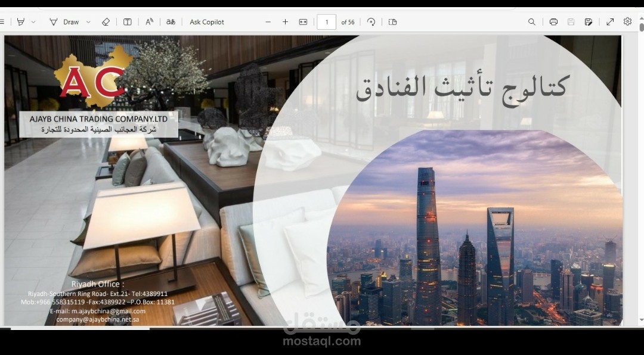Select the Highlight tool
The height and width of the screenshot is (355, 644).
pyautogui.click(x=20, y=22)
